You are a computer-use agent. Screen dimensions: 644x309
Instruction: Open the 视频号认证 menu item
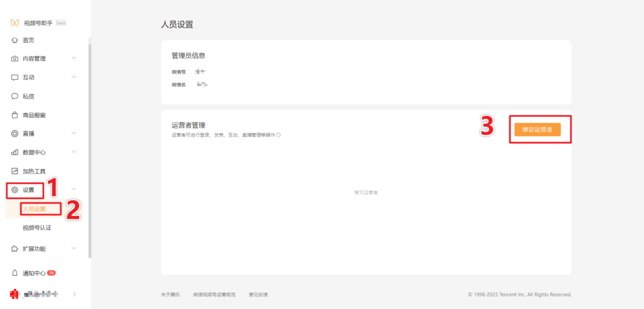click(x=36, y=227)
